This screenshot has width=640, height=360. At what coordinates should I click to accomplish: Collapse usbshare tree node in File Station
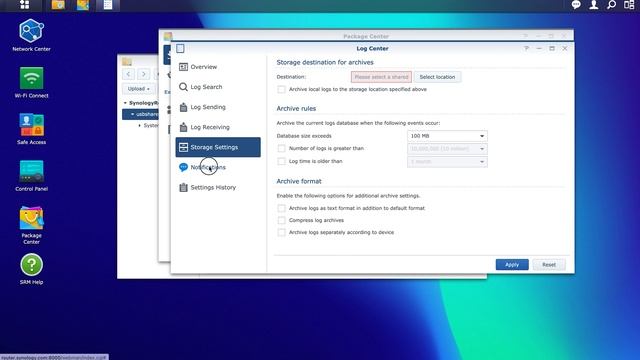132,114
